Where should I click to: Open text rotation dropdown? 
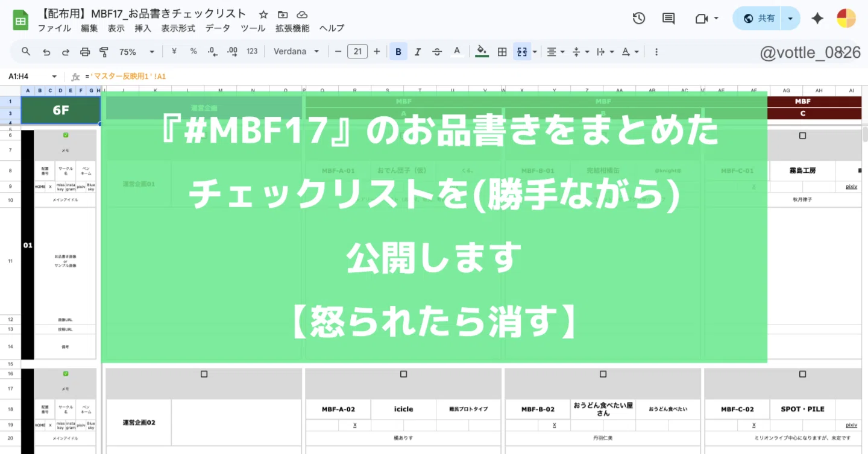630,52
